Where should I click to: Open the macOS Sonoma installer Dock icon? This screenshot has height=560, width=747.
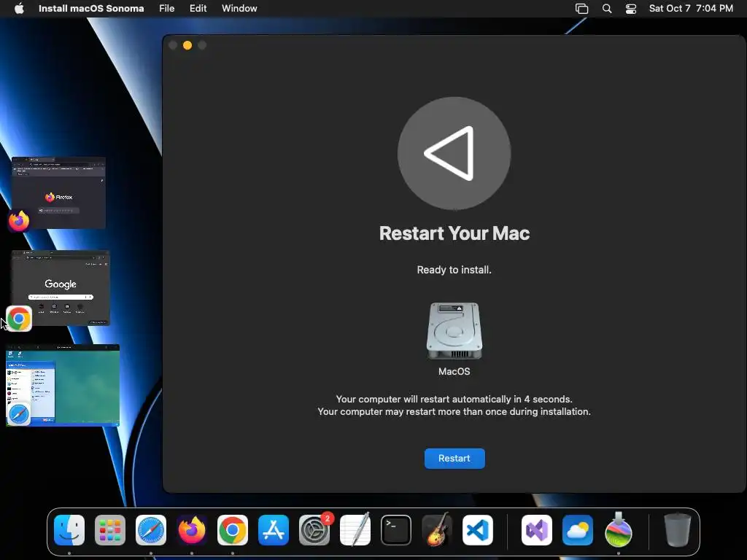point(619,530)
